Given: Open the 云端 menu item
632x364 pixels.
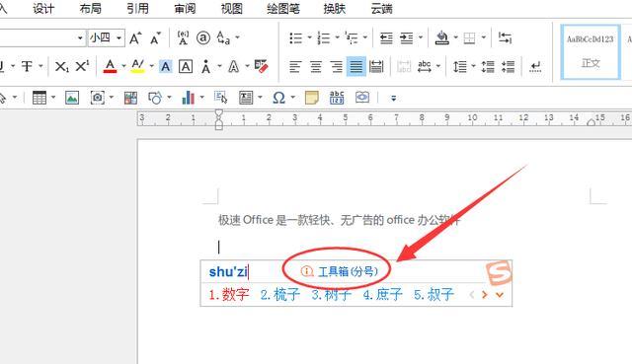Looking at the screenshot, I should pyautogui.click(x=382, y=9).
